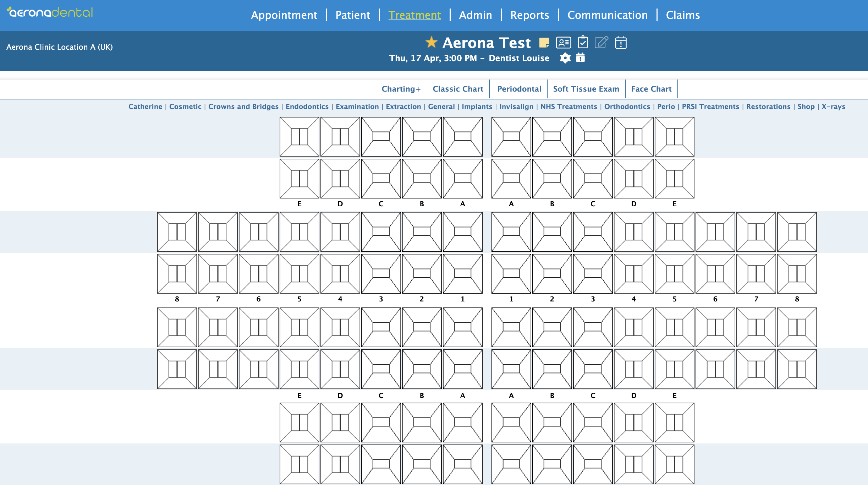Open the Orthodontics treatment category
The image size is (868, 485).
(x=627, y=107)
